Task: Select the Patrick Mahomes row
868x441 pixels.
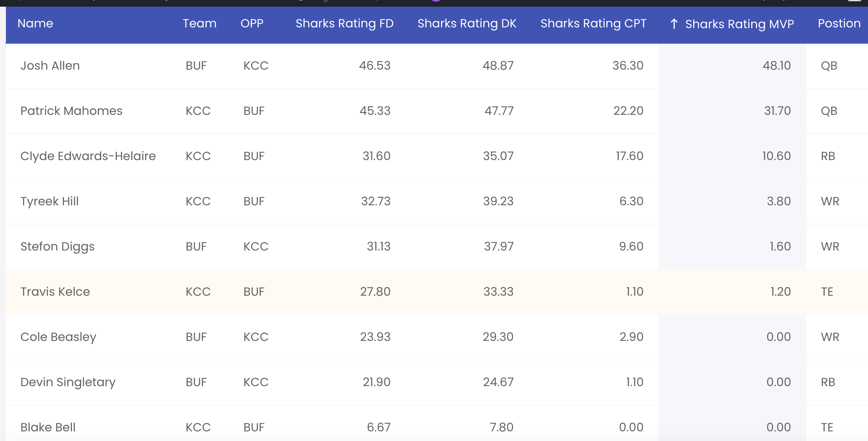Action: (x=437, y=111)
